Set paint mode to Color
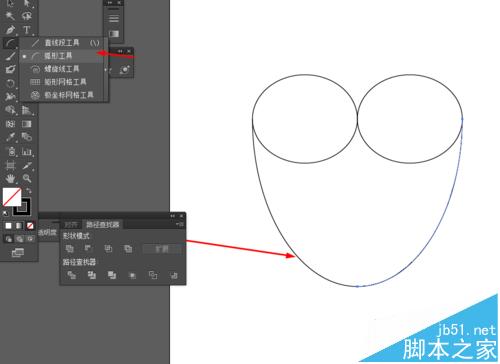This screenshot has width=500, height=364. 8,226
